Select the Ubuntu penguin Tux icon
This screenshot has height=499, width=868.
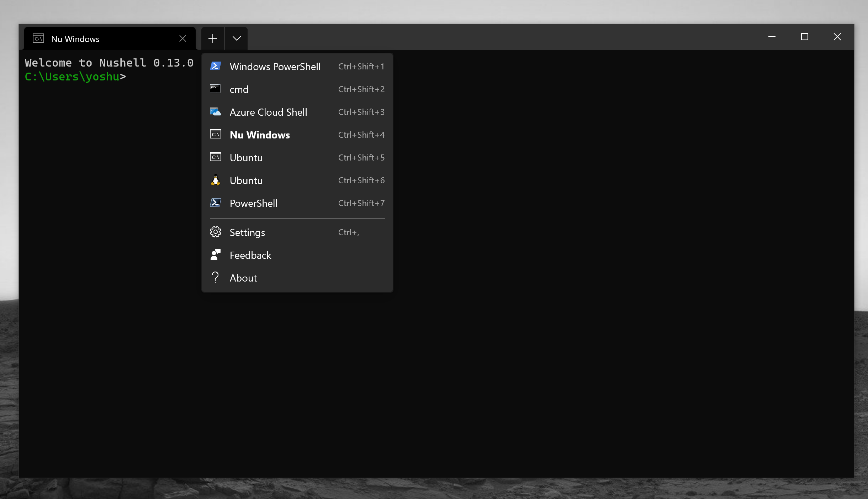(215, 180)
